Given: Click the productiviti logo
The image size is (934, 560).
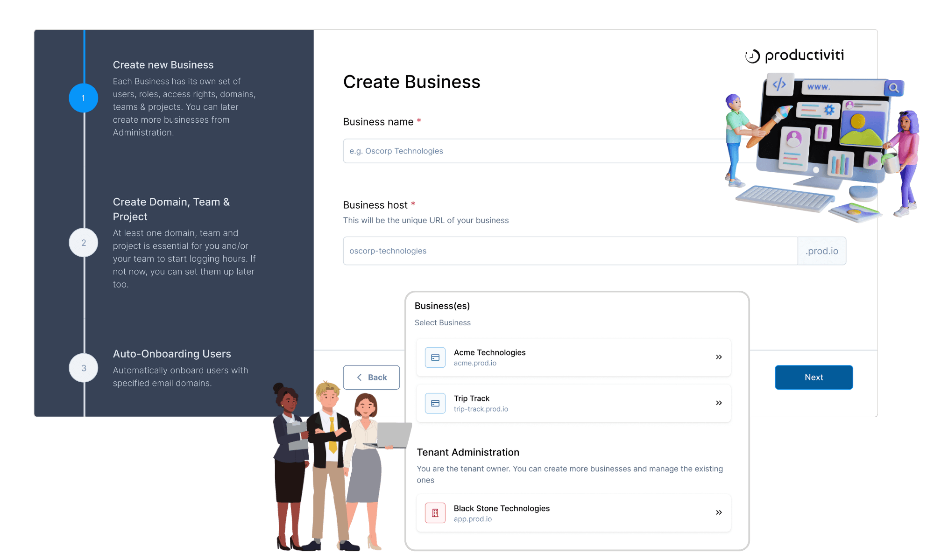Looking at the screenshot, I should 794,56.
